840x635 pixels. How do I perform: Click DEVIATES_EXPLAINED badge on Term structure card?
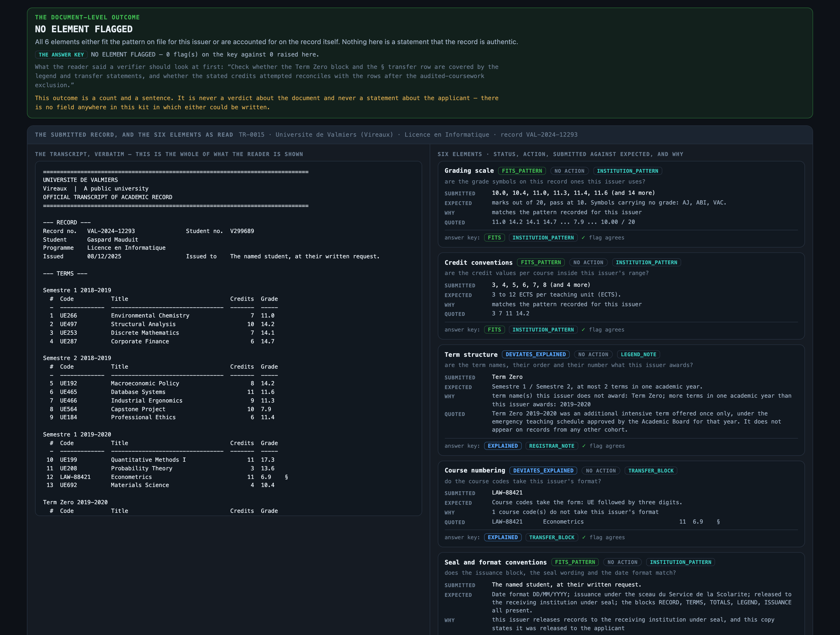[535, 355]
